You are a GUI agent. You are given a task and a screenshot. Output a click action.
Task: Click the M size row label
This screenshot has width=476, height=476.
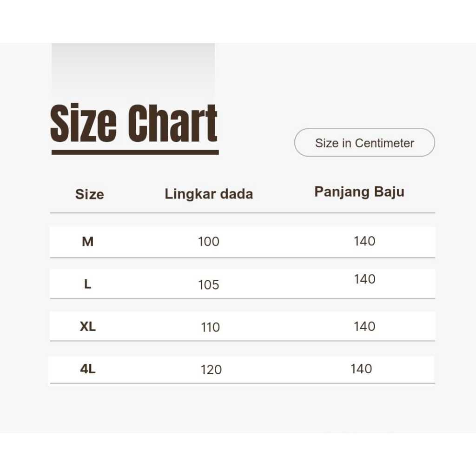click(88, 242)
